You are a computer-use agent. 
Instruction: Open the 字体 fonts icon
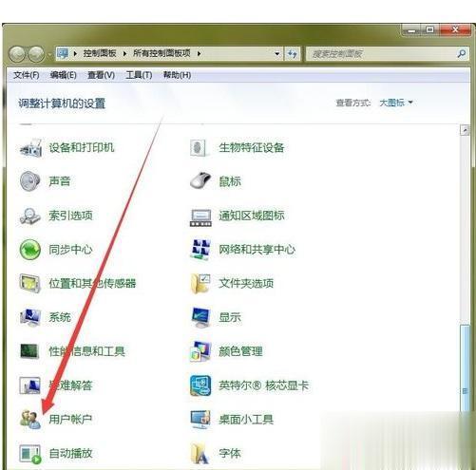[200, 454]
